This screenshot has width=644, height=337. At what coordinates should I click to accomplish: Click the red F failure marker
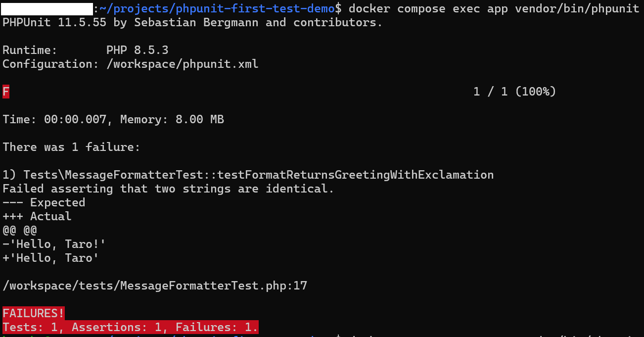coord(6,92)
